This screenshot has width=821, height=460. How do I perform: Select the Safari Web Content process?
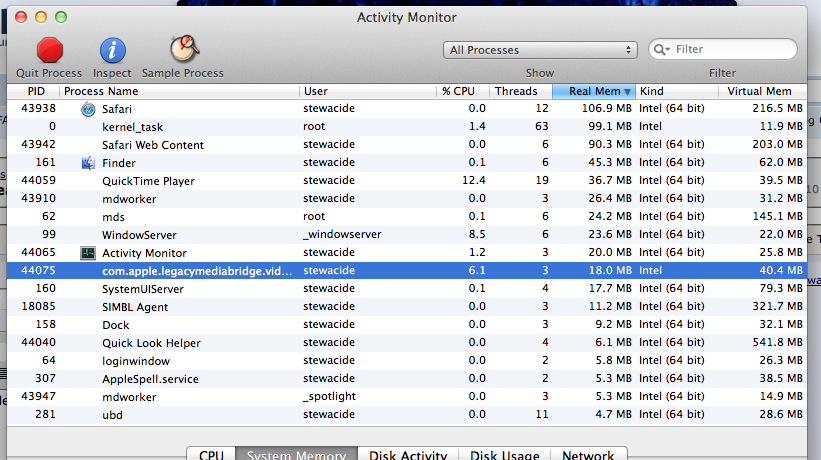tap(407, 144)
